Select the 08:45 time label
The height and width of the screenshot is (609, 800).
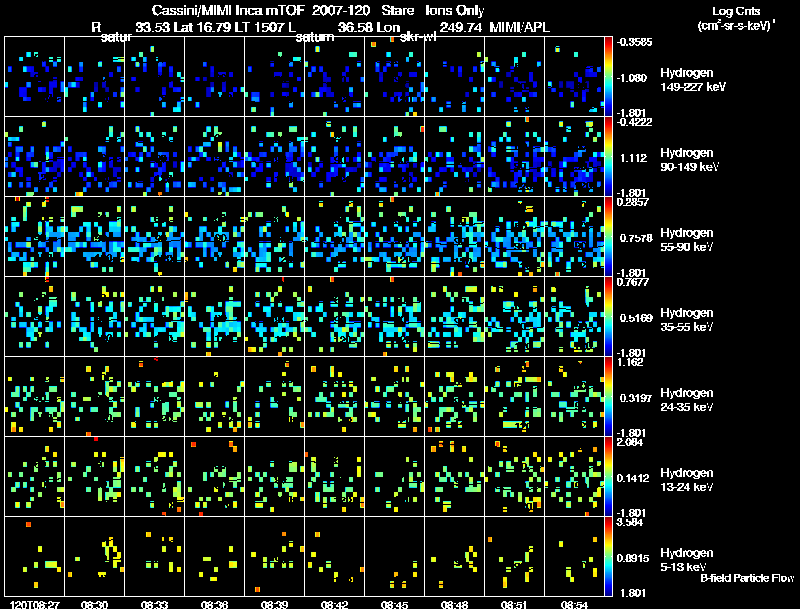click(394, 604)
